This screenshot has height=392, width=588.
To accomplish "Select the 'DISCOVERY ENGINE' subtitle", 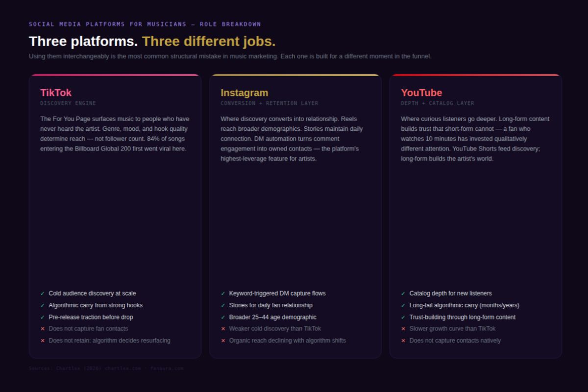I will click(x=68, y=103).
